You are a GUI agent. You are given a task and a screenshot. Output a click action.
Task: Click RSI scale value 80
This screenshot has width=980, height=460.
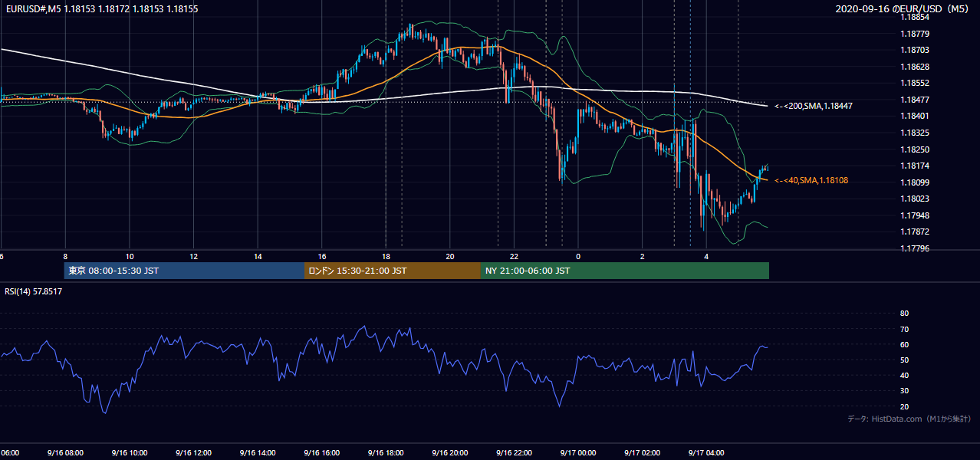click(904, 314)
